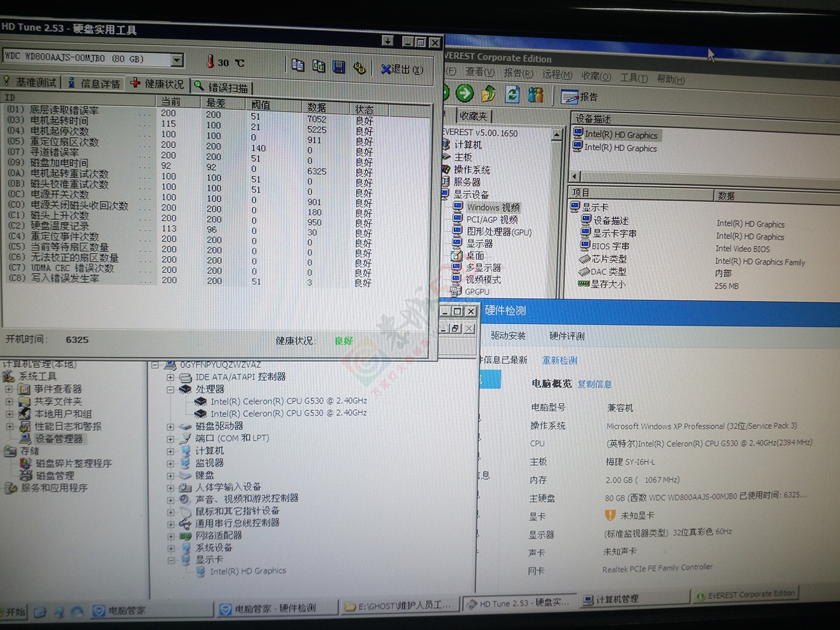Collapse 显示卡 node in Device Manager
Screen dimensions: 840x630
(x=170, y=561)
